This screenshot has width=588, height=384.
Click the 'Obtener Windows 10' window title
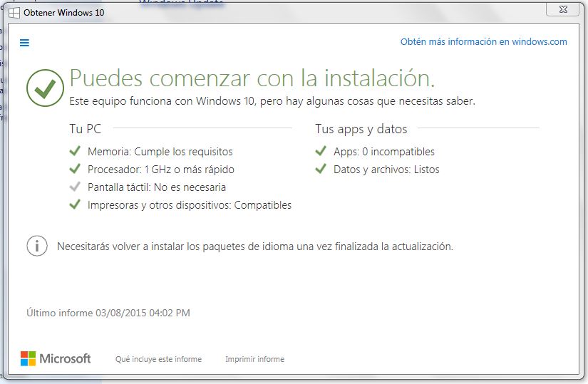pyautogui.click(x=63, y=12)
